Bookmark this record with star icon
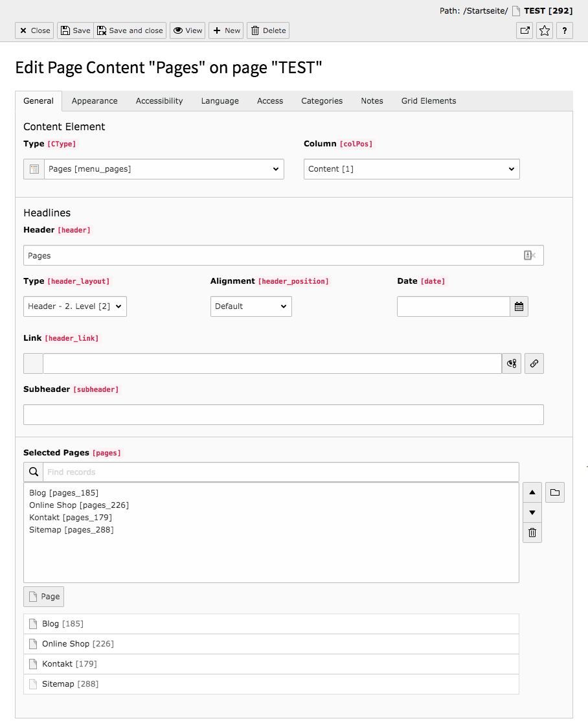 click(x=544, y=30)
